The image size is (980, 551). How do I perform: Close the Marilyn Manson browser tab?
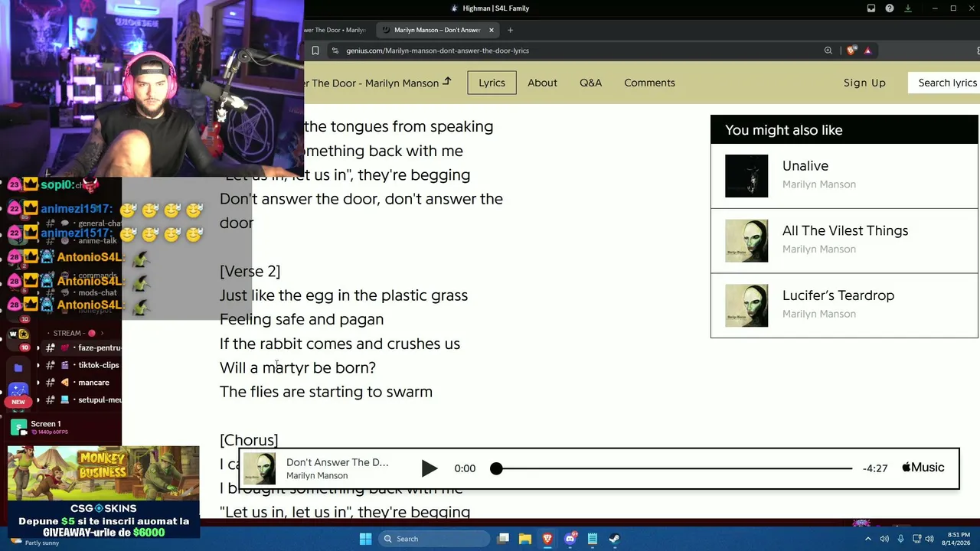492,30
